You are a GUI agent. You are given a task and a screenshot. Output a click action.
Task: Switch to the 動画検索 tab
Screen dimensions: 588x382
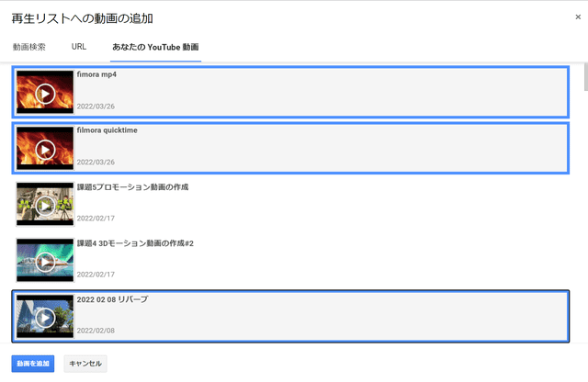(x=29, y=47)
